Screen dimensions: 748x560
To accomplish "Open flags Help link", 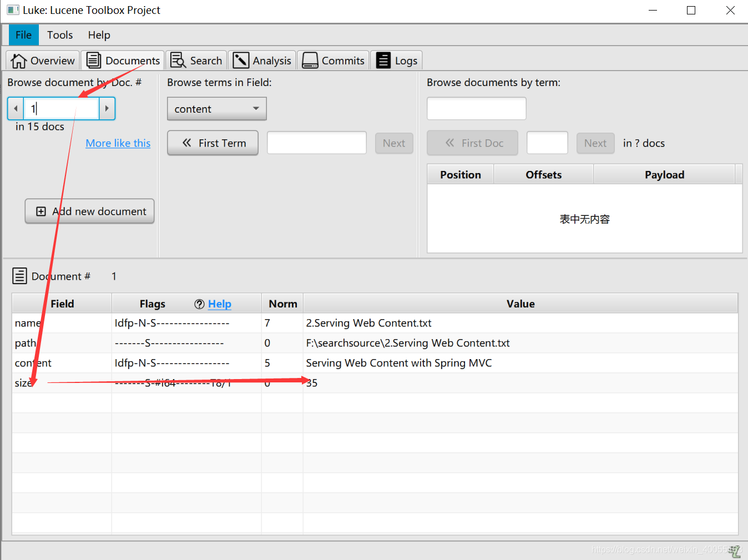I will (220, 304).
